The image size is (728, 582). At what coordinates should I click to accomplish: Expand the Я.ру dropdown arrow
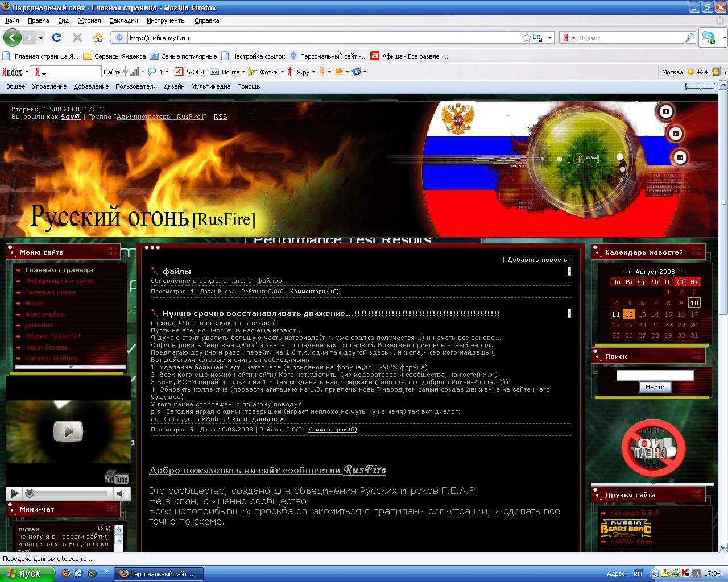click(313, 72)
